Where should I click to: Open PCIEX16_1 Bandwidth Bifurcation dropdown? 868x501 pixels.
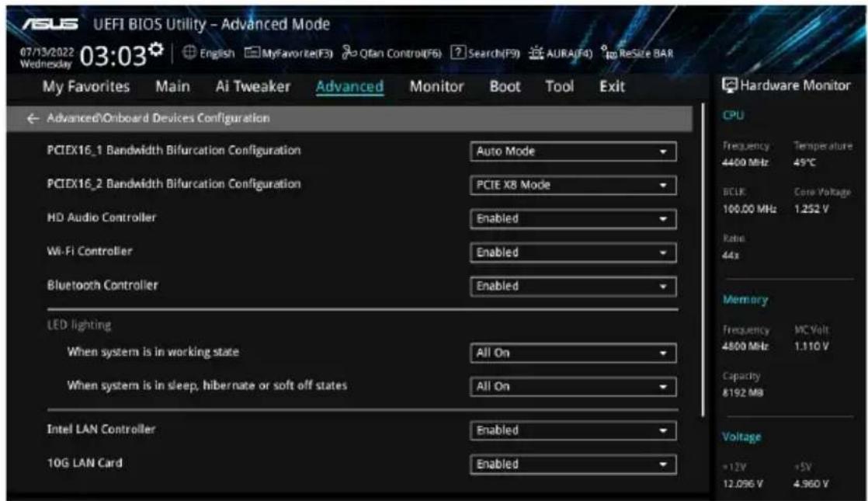pos(573,151)
